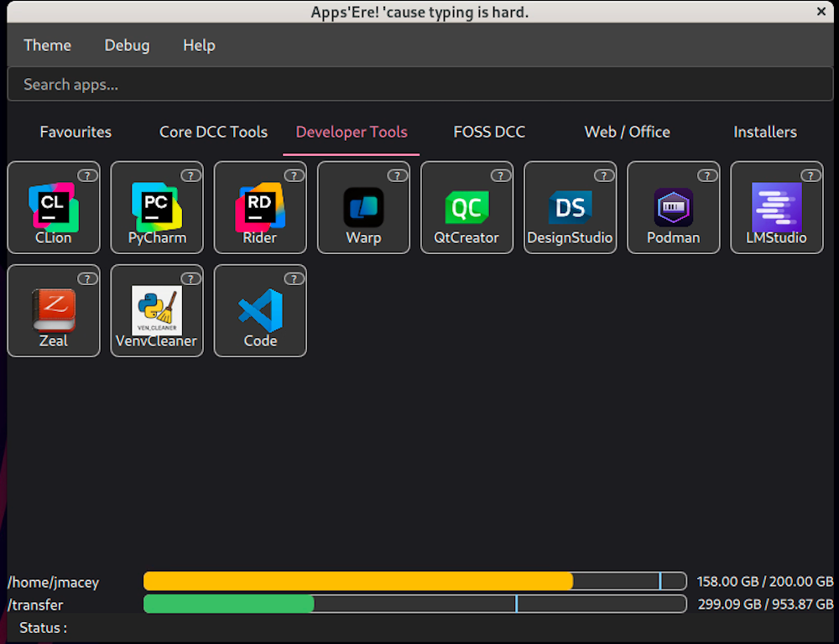Viewport: 839px width, 644px height.
Task: Click the help badge on CLion tile
Action: tap(87, 175)
